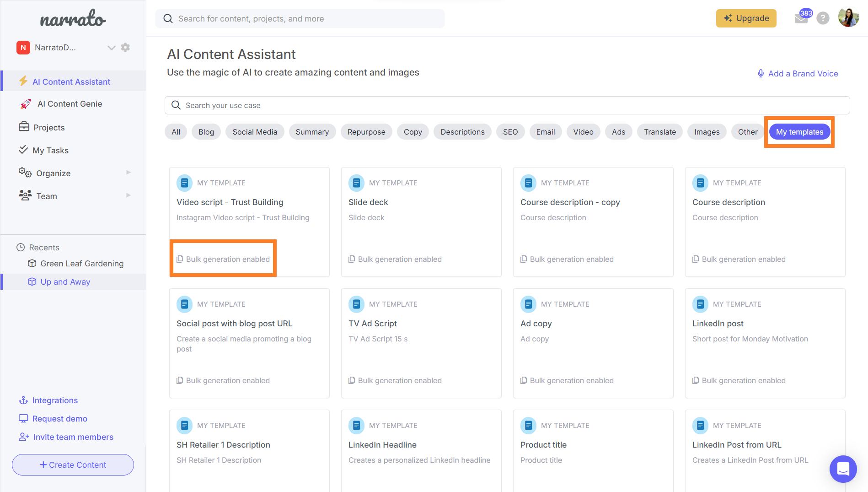Image resolution: width=868 pixels, height=492 pixels.
Task: Select the Other category filter
Action: [748, 132]
